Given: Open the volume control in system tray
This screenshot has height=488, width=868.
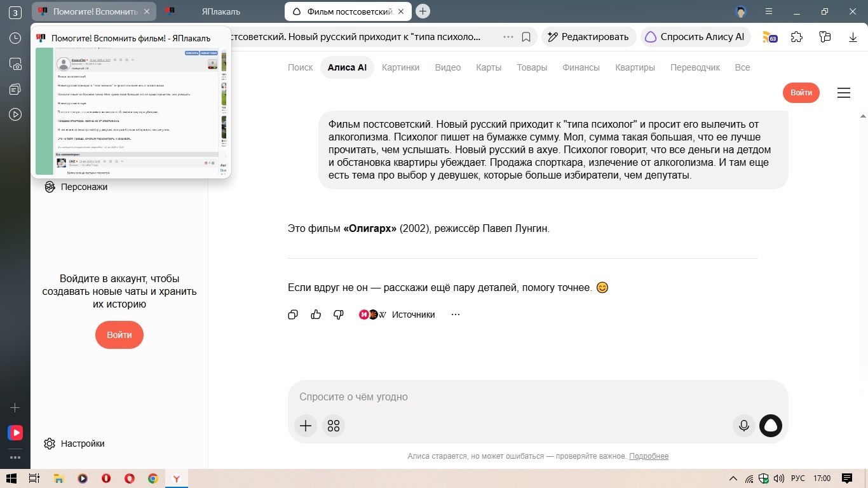Looking at the screenshot, I should coord(778,478).
